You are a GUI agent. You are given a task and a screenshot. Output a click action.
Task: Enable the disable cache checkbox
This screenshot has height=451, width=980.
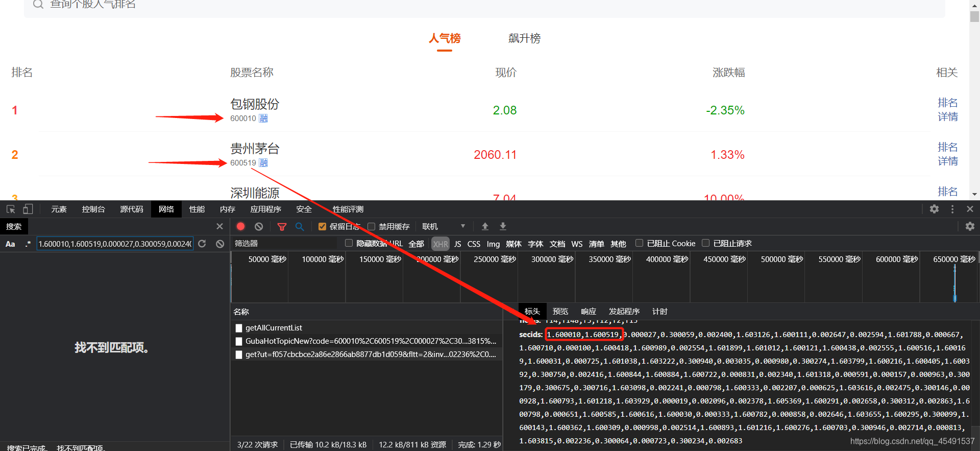pyautogui.click(x=371, y=226)
